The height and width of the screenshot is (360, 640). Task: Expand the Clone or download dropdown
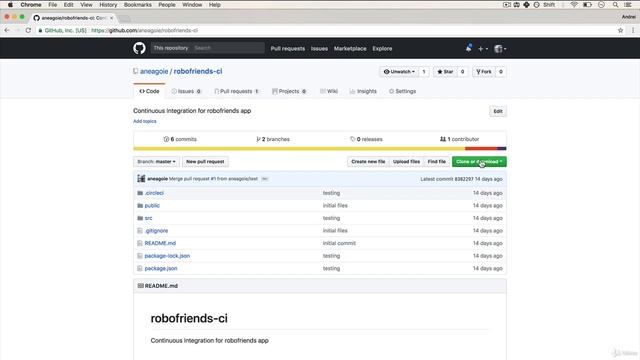tap(479, 162)
